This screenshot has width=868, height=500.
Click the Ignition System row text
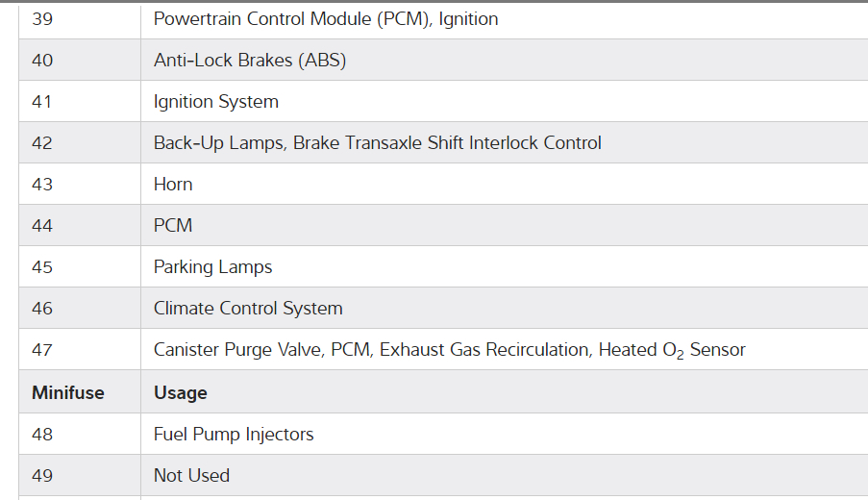[215, 102]
